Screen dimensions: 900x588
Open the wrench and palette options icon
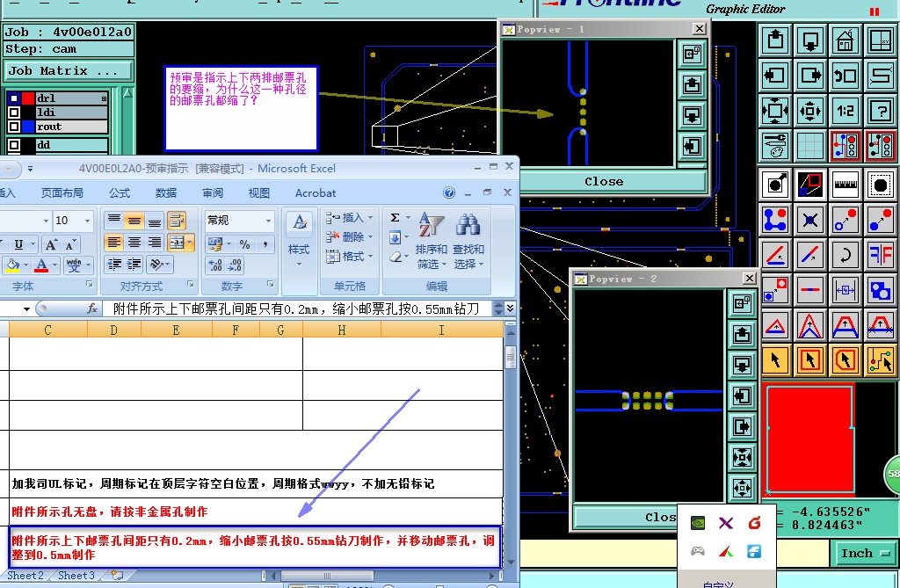775,145
